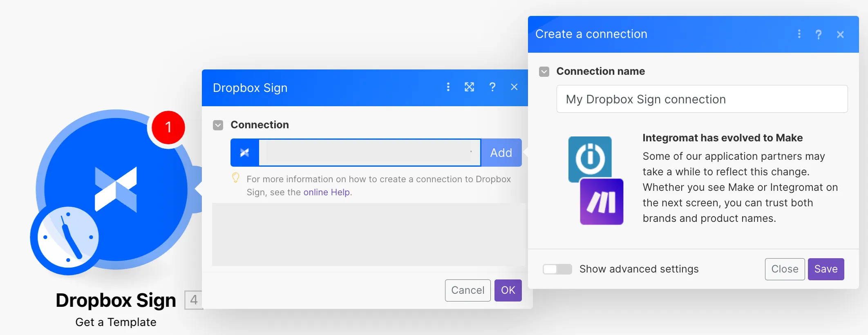Close the Dropbox Sign dialog
Viewport: 868px width, 335px height.
click(514, 87)
